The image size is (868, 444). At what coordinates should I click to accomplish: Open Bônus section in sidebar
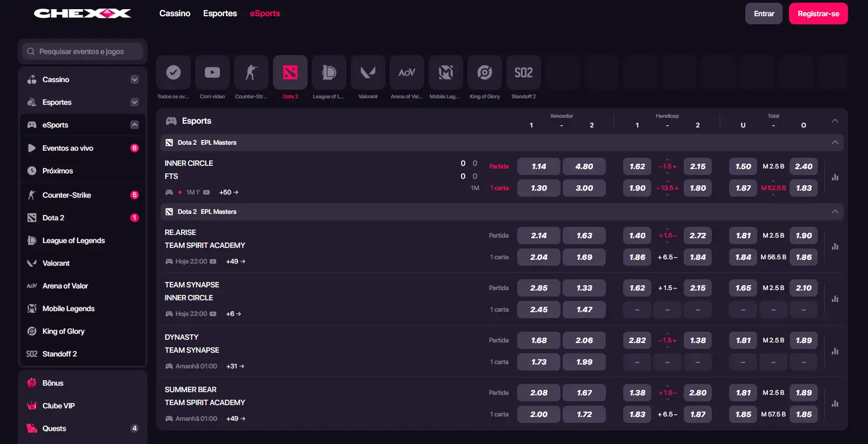(x=83, y=383)
